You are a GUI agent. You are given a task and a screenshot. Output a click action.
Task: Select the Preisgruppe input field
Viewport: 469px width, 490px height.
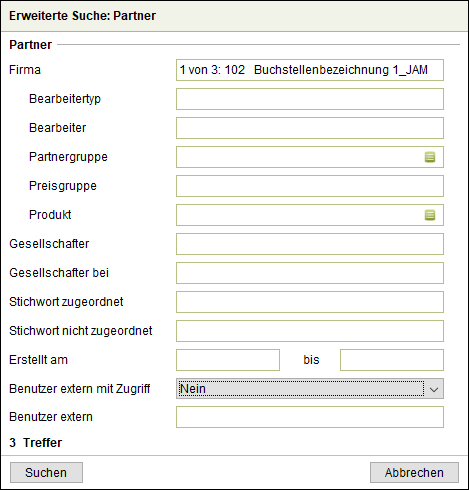click(310, 186)
